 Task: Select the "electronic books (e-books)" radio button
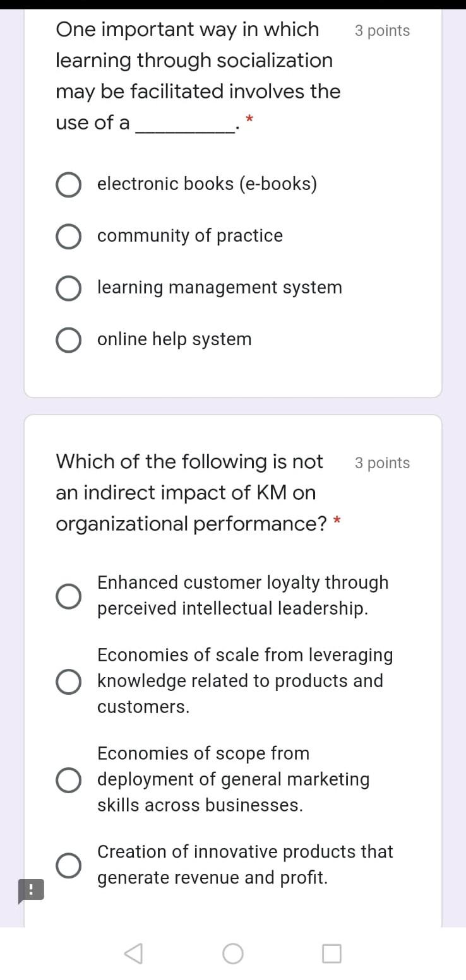pos(68,184)
